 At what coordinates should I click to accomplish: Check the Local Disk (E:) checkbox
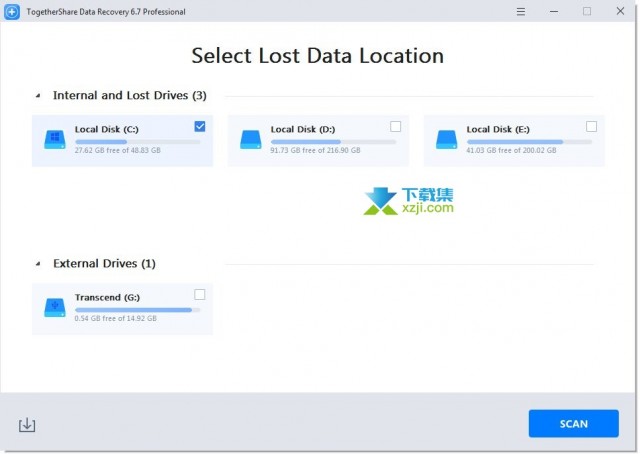click(x=591, y=127)
